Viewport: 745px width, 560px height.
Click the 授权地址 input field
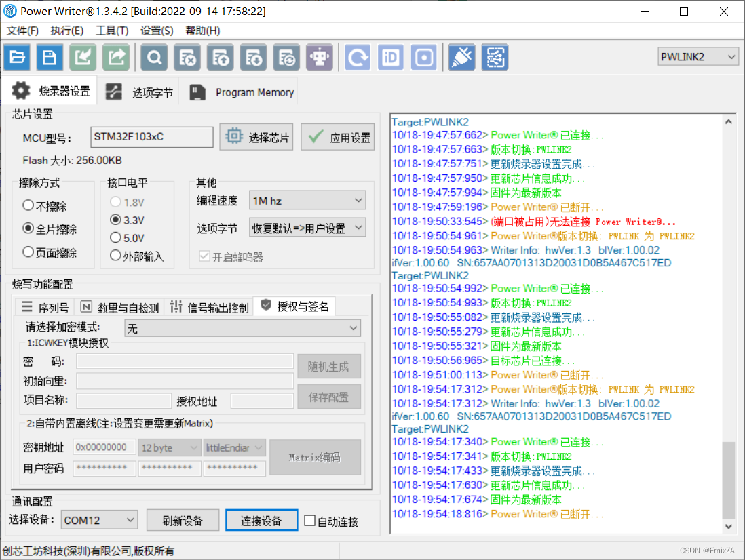pyautogui.click(x=263, y=401)
